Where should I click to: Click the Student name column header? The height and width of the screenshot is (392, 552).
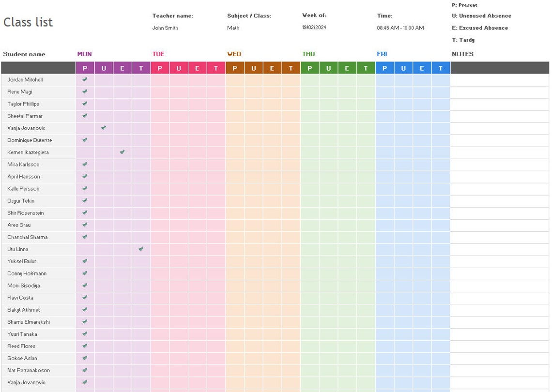coord(24,54)
